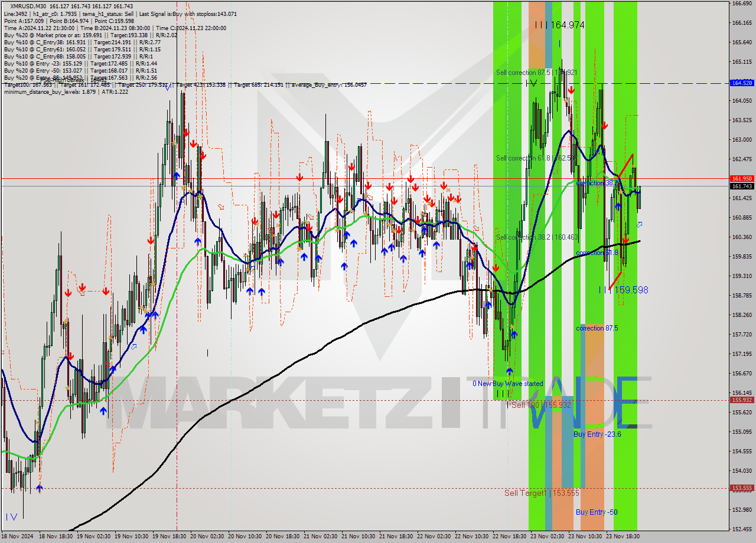Click the 154.555 price axis value
756x543 pixels.
click(742, 452)
